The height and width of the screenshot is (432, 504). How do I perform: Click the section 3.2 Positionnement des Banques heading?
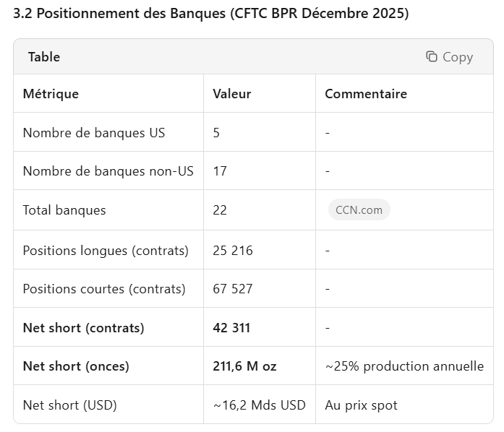point(211,14)
